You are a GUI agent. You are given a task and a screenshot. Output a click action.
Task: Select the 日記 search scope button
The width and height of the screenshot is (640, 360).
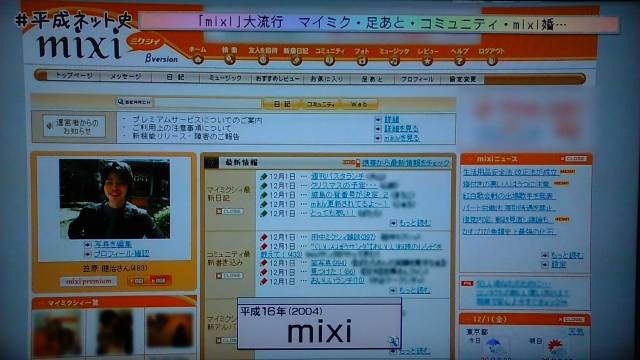282,104
